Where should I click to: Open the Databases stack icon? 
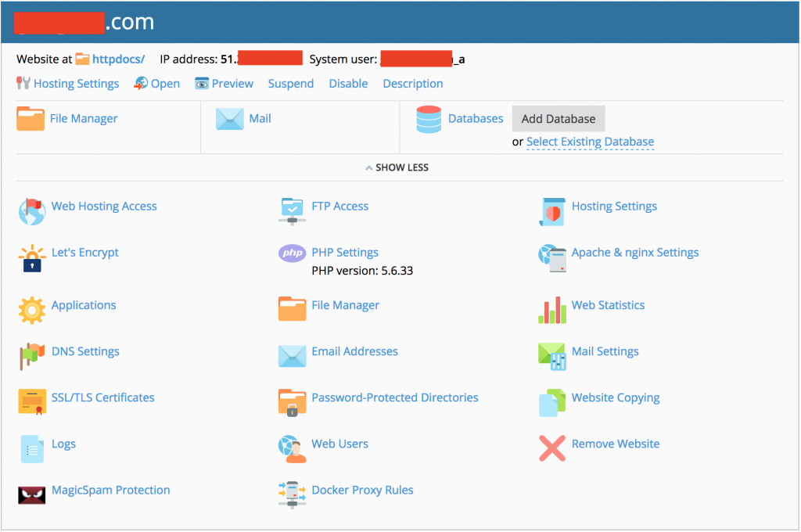tap(429, 120)
